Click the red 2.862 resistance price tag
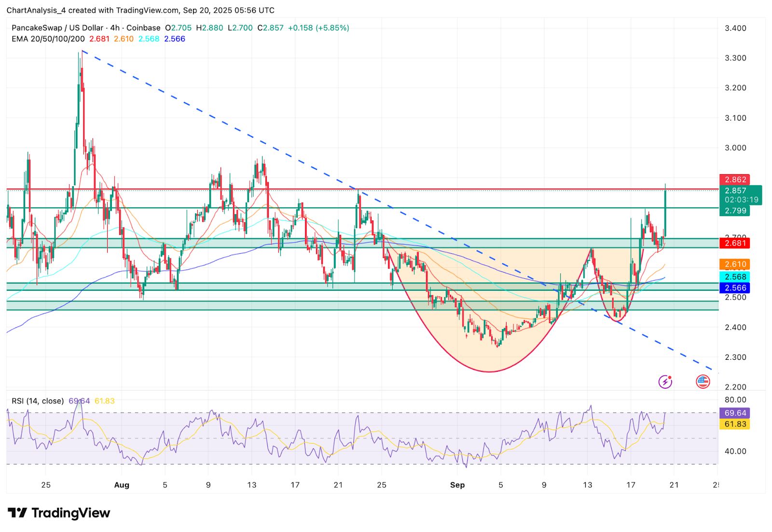The image size is (772, 532). coord(734,179)
